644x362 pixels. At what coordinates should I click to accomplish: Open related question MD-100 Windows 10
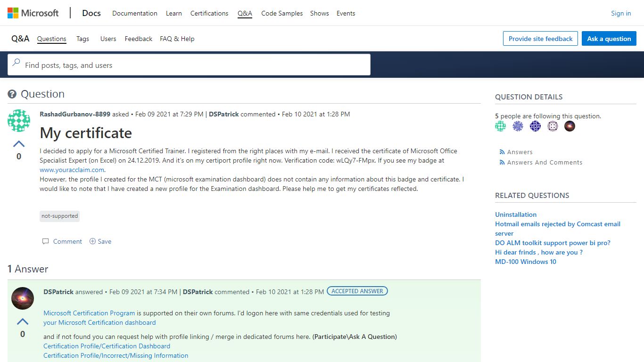click(526, 262)
